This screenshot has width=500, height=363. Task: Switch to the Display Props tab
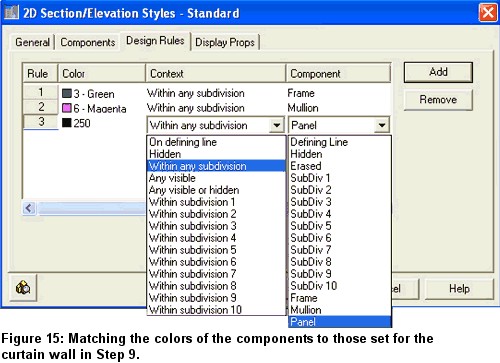[x=225, y=42]
